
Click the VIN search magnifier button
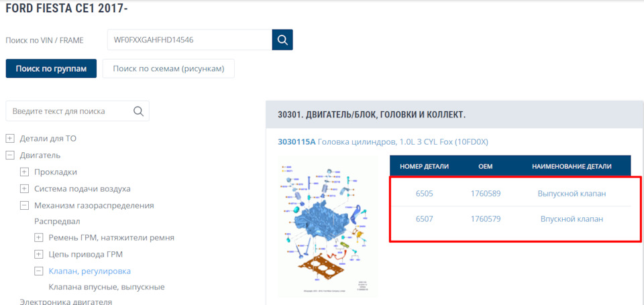282,40
